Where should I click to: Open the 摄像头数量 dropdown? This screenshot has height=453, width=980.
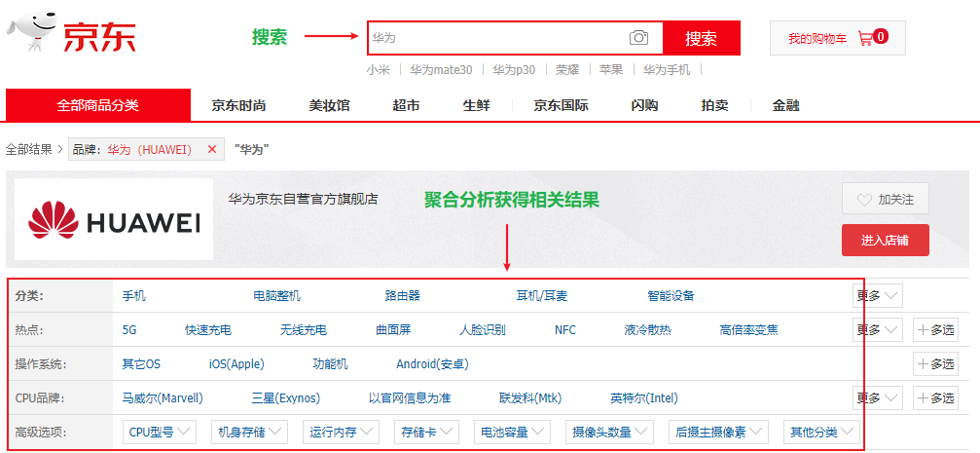pyautogui.click(x=609, y=432)
